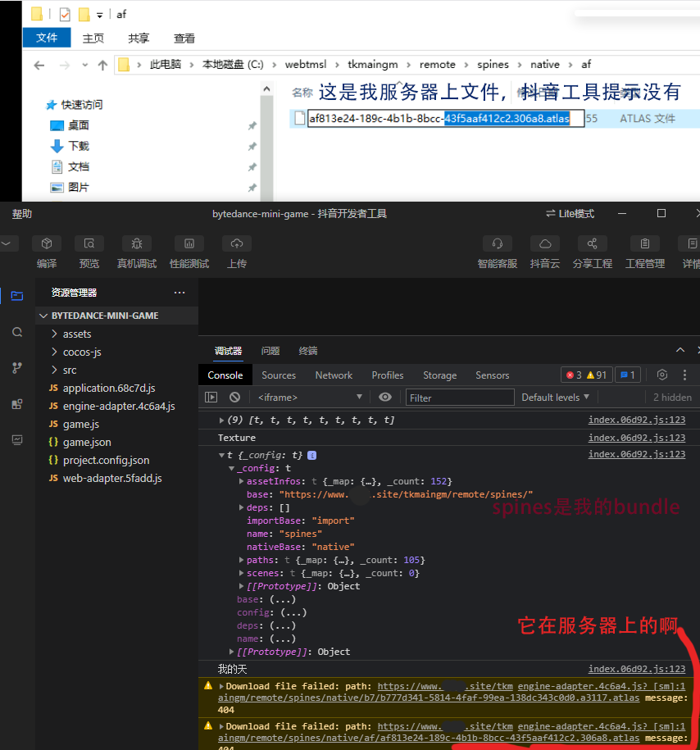Click the 预览 preview icon
Viewport: 700px width, 750px height.
click(89, 244)
